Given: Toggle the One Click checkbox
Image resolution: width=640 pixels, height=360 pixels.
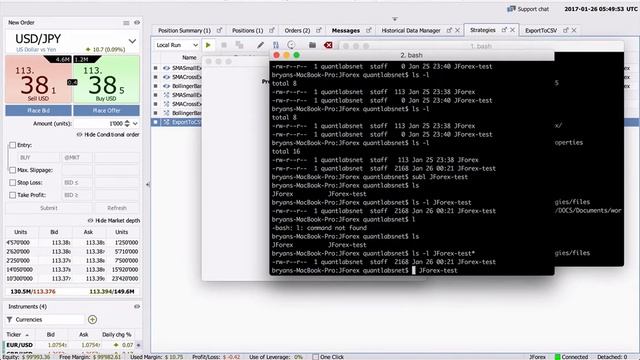Looking at the screenshot, I should point(315,357).
